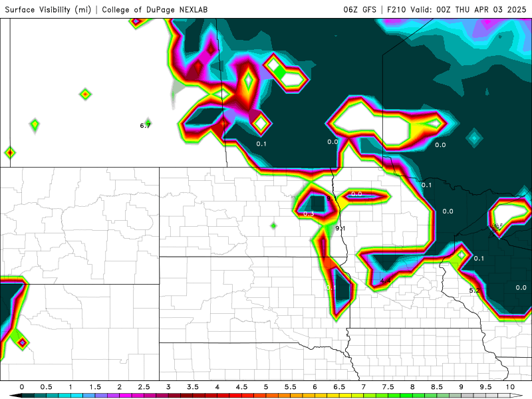This screenshot has height=399, width=532.
Task: Click the dark teal color bar segment under 0
Action: point(28,396)
